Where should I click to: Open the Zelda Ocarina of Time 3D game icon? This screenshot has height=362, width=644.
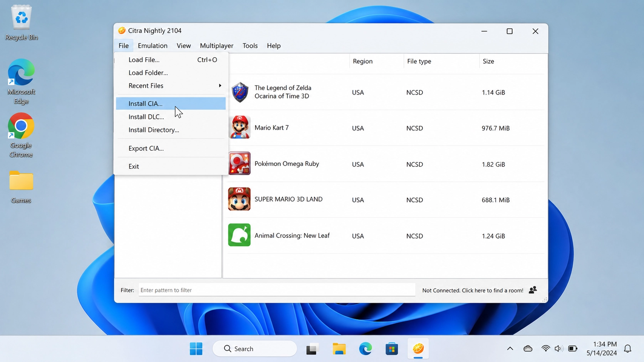240,92
